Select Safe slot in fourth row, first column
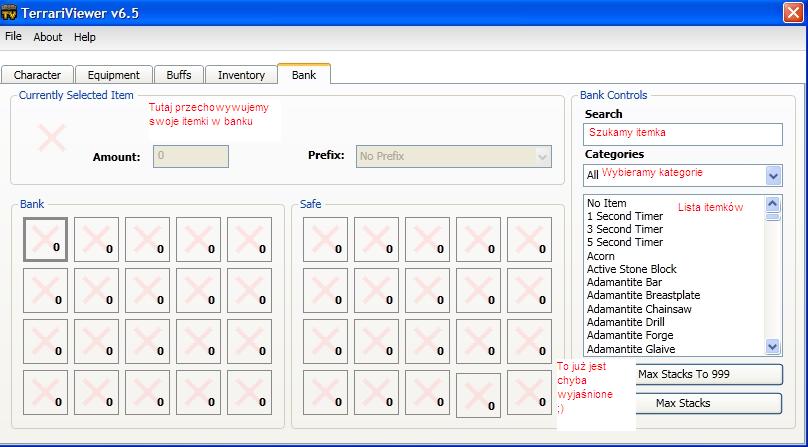 click(325, 392)
